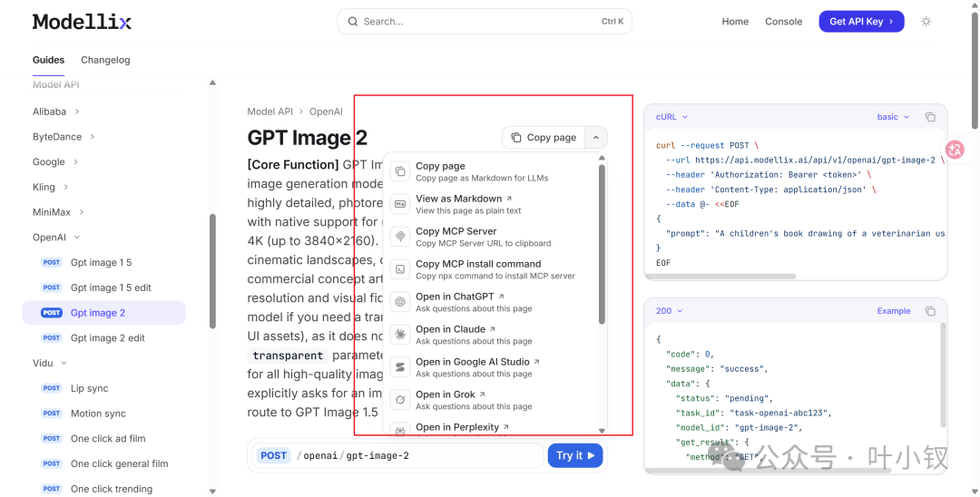Open the basic example dropdown
980x497 pixels.
point(893,117)
